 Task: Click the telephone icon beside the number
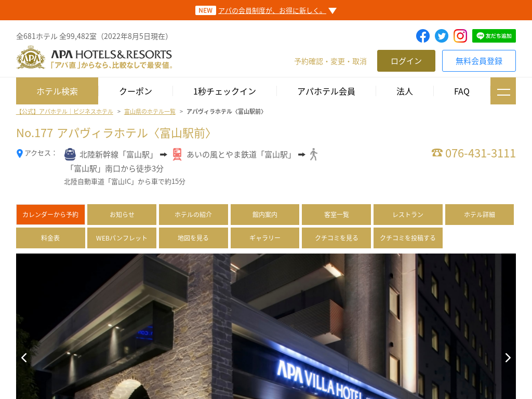pos(437,153)
